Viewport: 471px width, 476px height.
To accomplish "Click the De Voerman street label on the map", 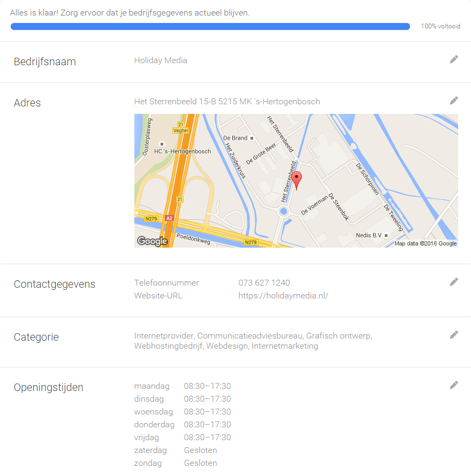I will tap(314, 205).
